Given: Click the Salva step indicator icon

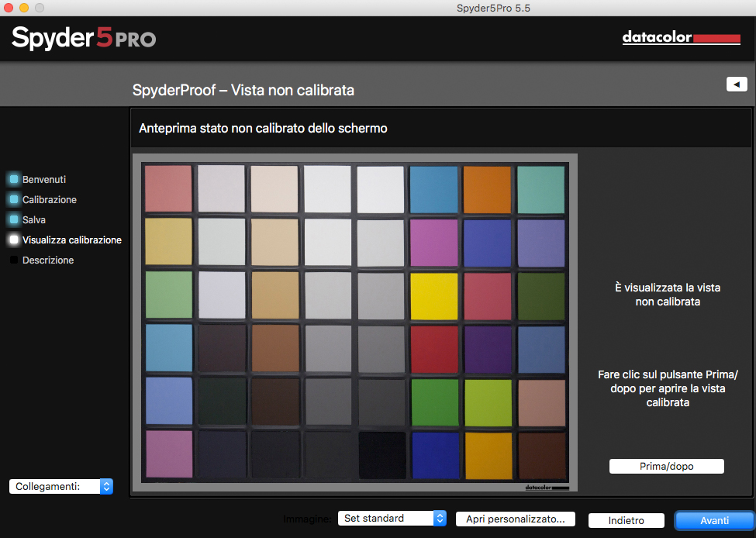Looking at the screenshot, I should pyautogui.click(x=14, y=219).
